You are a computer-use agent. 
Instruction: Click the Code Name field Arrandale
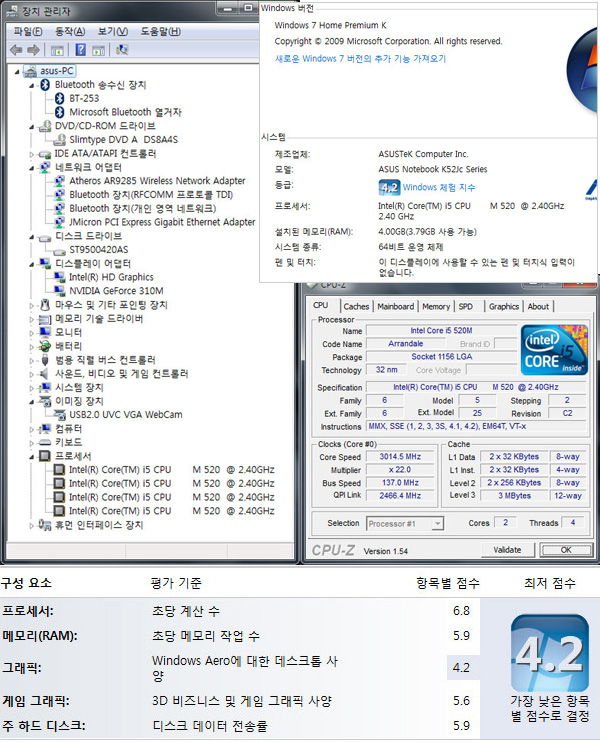pyautogui.click(x=405, y=344)
